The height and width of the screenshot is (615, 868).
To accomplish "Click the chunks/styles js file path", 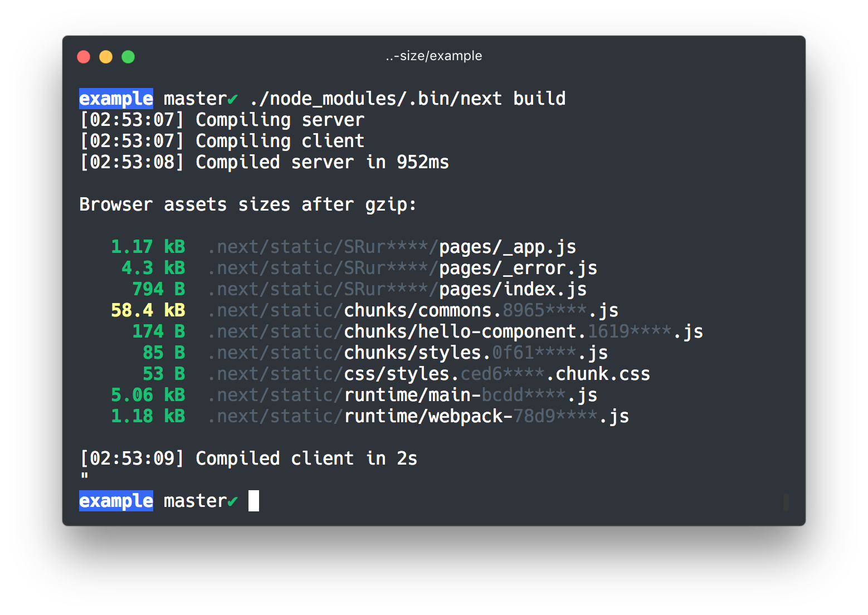I will [x=407, y=353].
